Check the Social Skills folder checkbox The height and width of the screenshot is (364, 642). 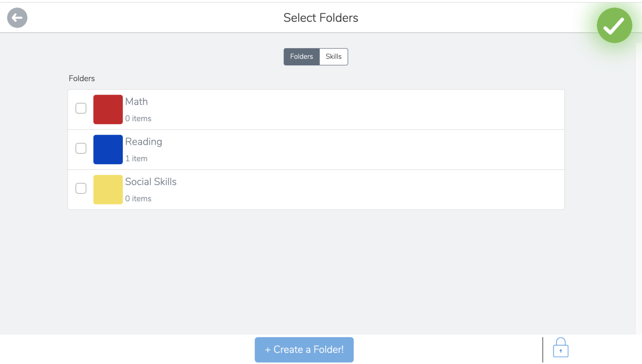point(81,188)
